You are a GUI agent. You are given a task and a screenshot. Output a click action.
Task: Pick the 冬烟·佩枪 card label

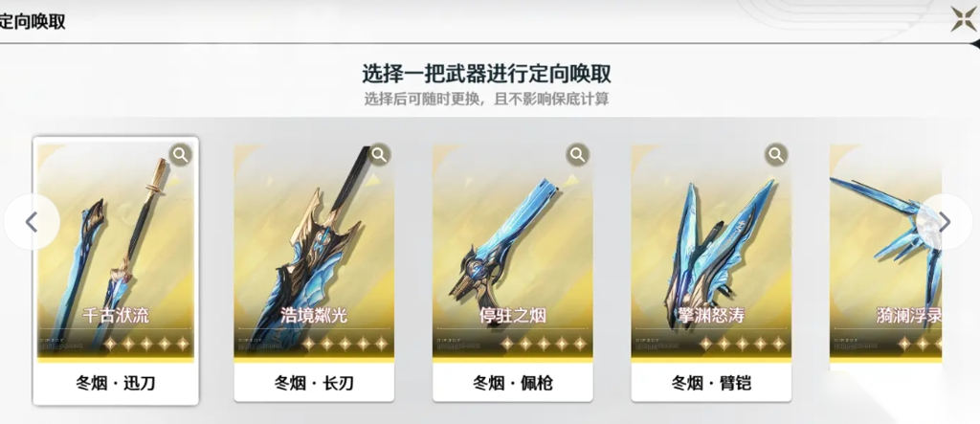(513, 383)
